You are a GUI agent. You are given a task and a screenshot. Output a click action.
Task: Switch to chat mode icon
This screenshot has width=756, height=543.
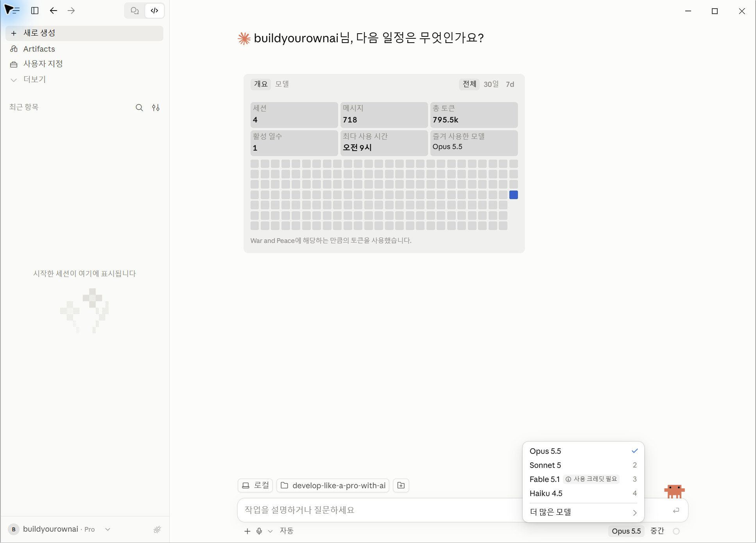135,11
